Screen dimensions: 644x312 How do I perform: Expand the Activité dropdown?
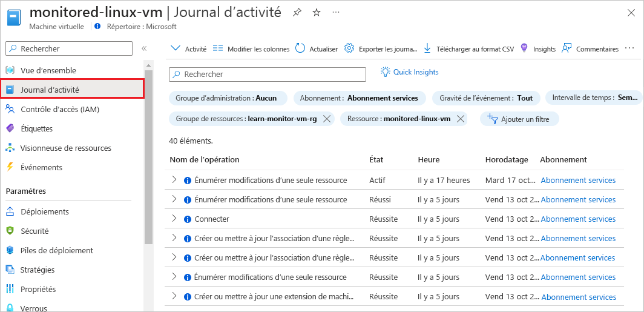point(188,49)
